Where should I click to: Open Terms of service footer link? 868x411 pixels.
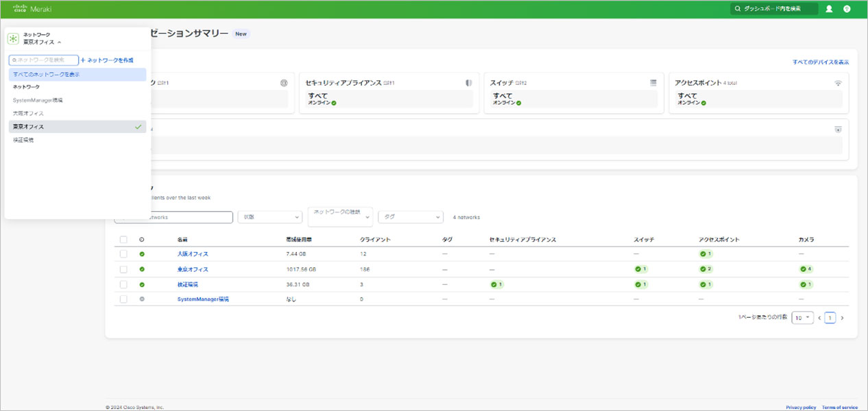(840, 407)
